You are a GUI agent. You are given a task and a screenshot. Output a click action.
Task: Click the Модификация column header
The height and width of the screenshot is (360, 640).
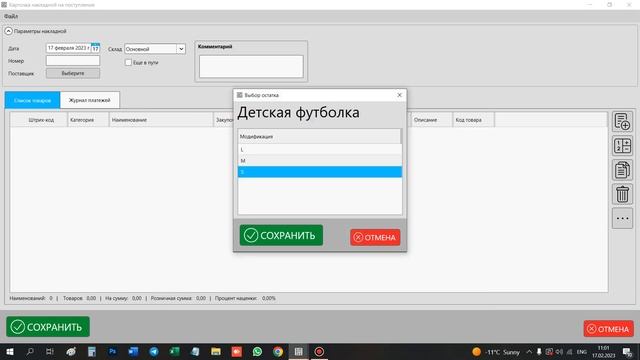point(319,136)
